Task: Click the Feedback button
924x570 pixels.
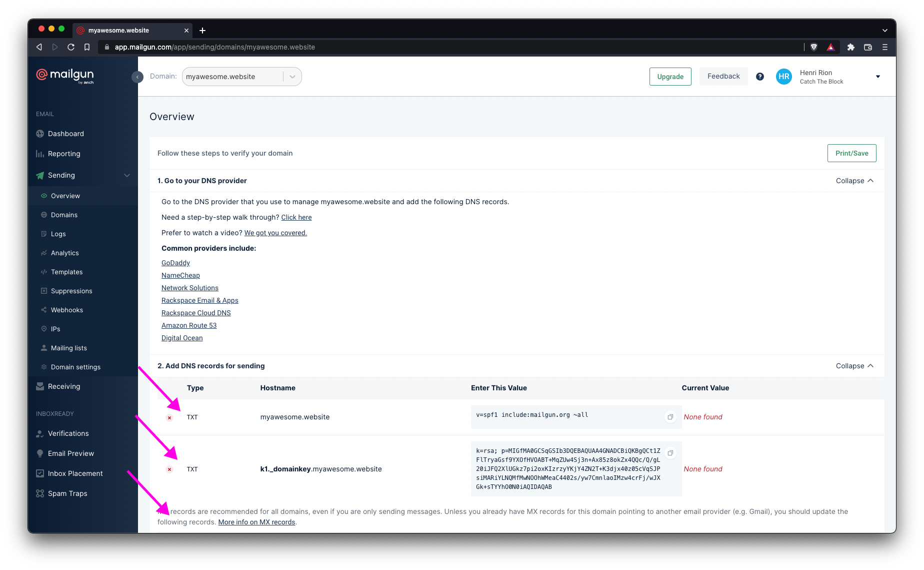Action: [723, 76]
